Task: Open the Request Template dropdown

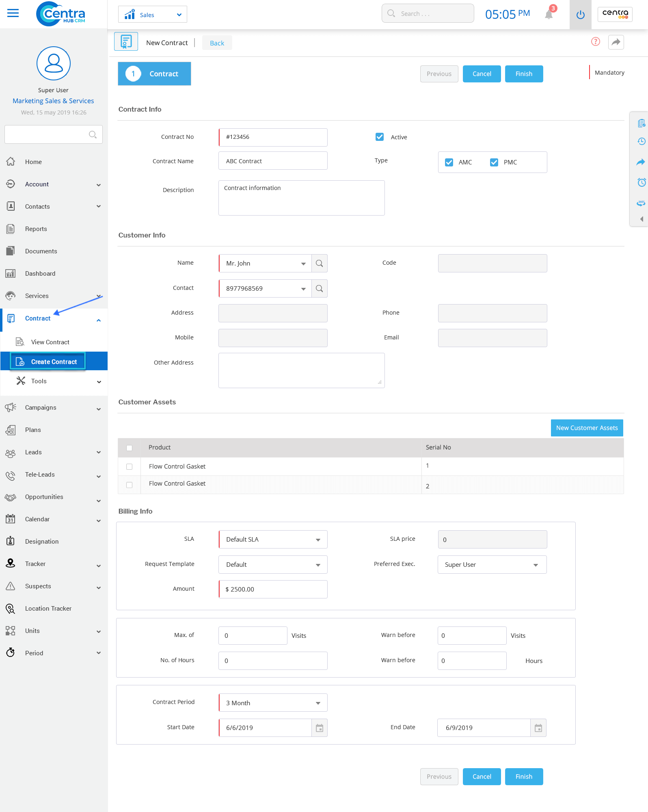Action: (x=273, y=565)
